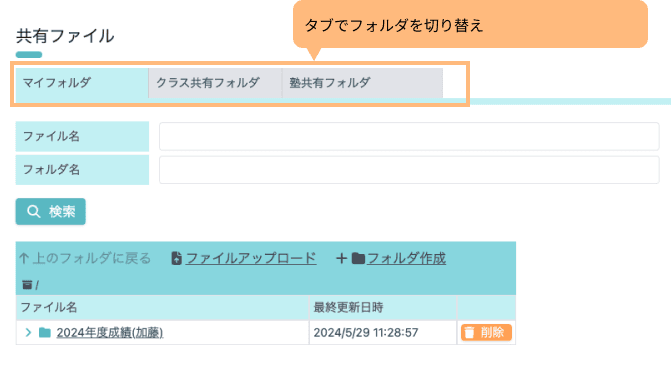Click the plus icon before フォルダ作成
The width and height of the screenshot is (671, 375).
pos(341,258)
